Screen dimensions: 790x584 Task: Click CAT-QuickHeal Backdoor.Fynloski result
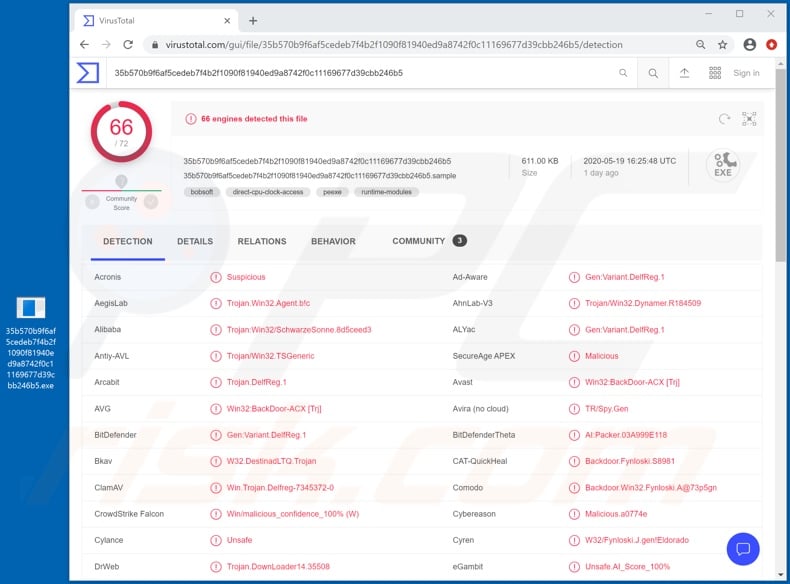[630, 461]
